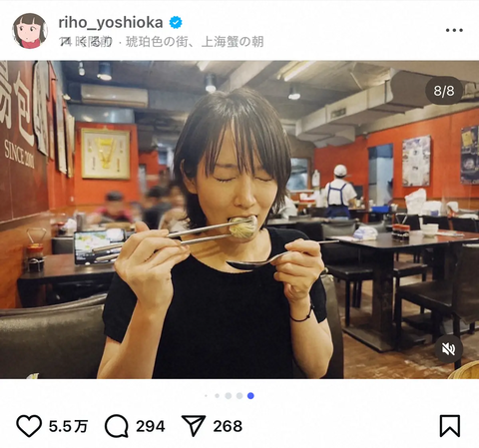View the 8/8 slide counter badge

444,91
